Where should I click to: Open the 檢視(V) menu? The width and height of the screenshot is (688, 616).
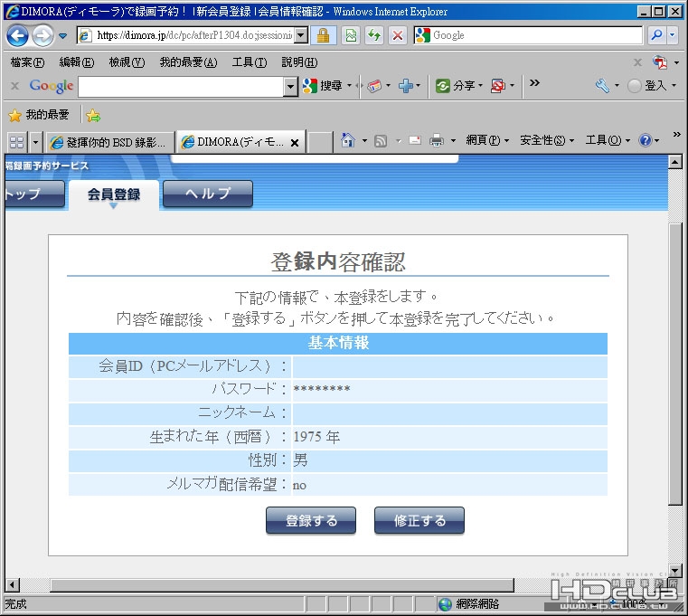127,62
